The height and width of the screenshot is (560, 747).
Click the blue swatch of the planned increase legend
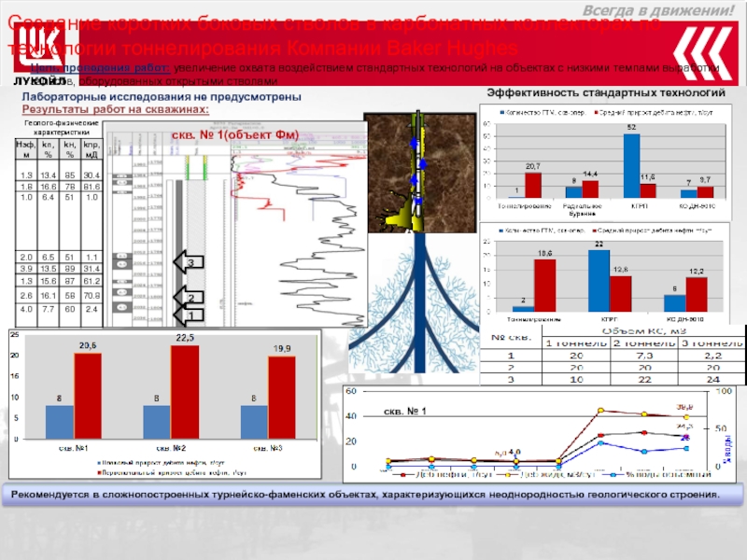coord(99,462)
